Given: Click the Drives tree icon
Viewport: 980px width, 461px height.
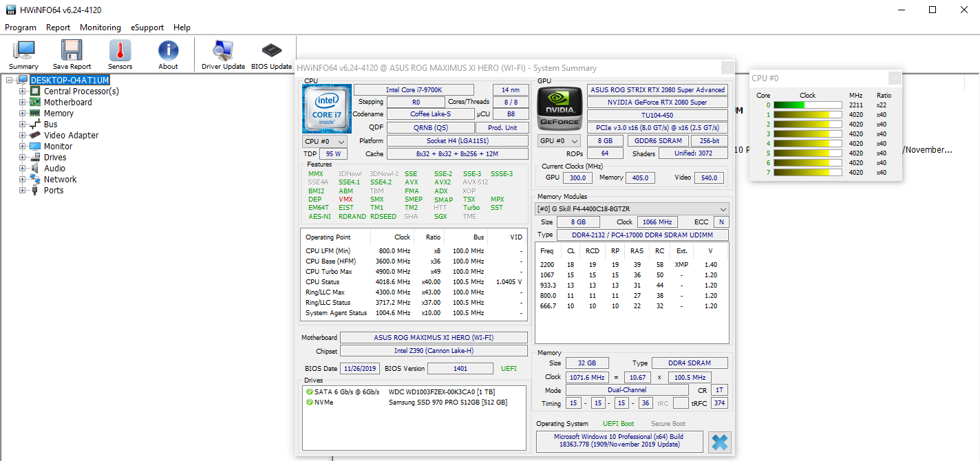Looking at the screenshot, I should pos(35,157).
